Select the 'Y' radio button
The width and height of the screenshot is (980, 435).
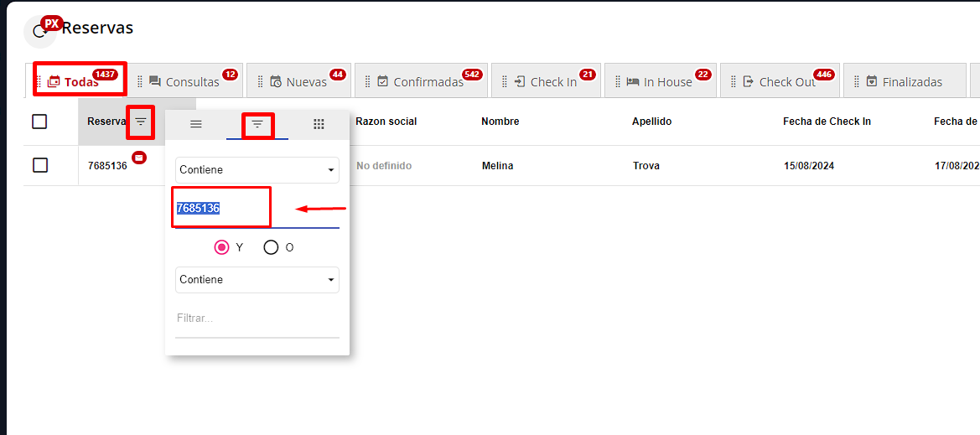pyautogui.click(x=222, y=247)
